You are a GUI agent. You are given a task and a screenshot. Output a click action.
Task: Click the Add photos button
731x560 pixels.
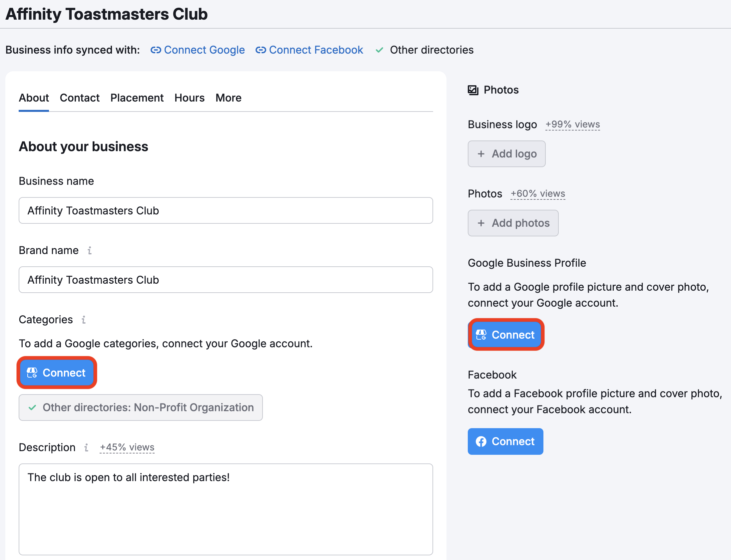(513, 223)
